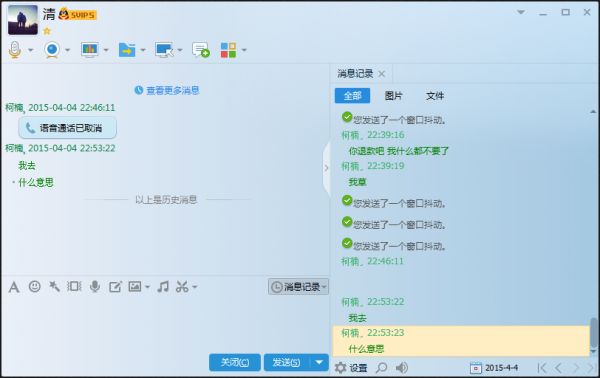600x378 pixels.
Task: Search message history with magnifier icon
Action: click(x=382, y=368)
